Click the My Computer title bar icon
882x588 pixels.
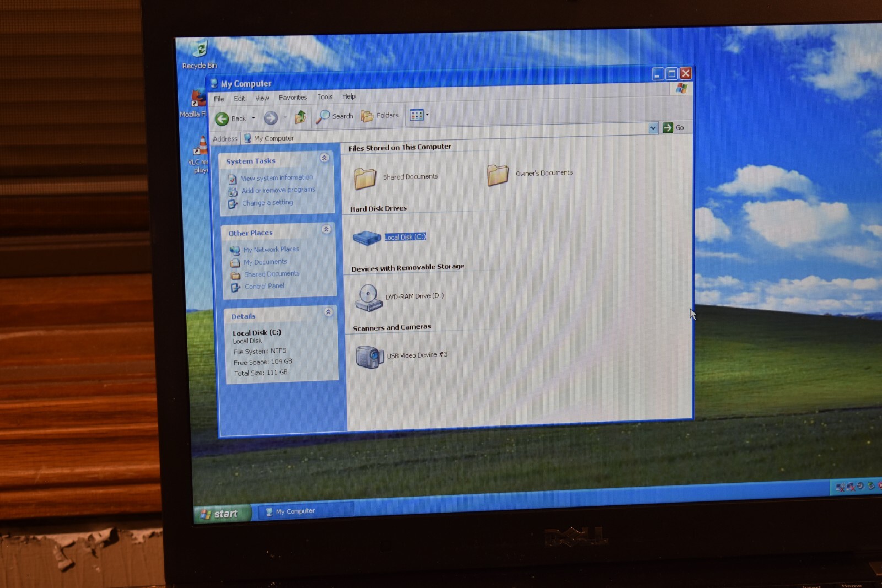[x=213, y=83]
